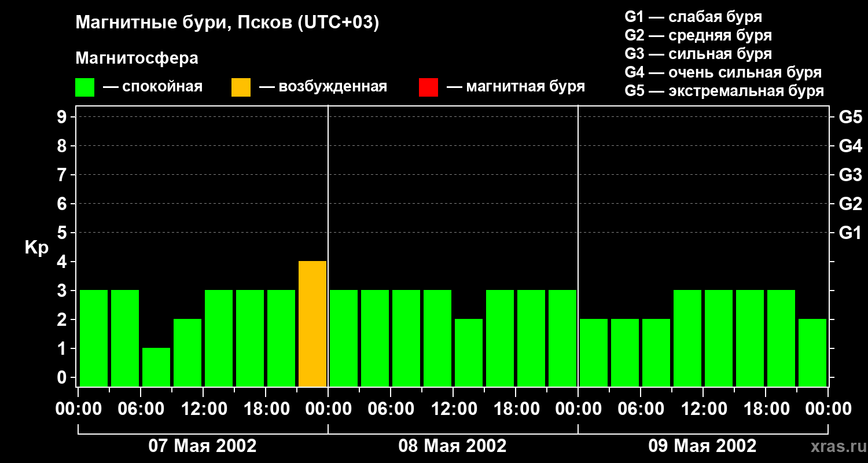Click the Kp 1 bar on 07 Мая
This screenshot has width=868, height=463.
click(156, 367)
